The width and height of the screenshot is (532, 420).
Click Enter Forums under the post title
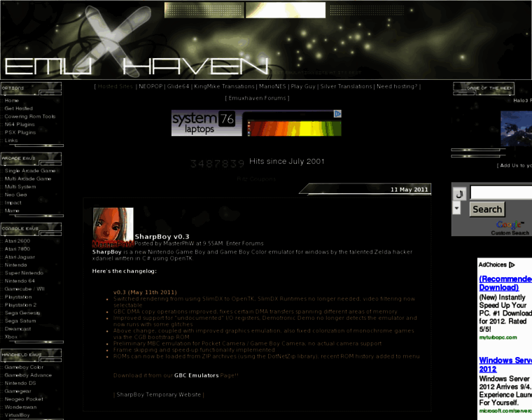244,243
